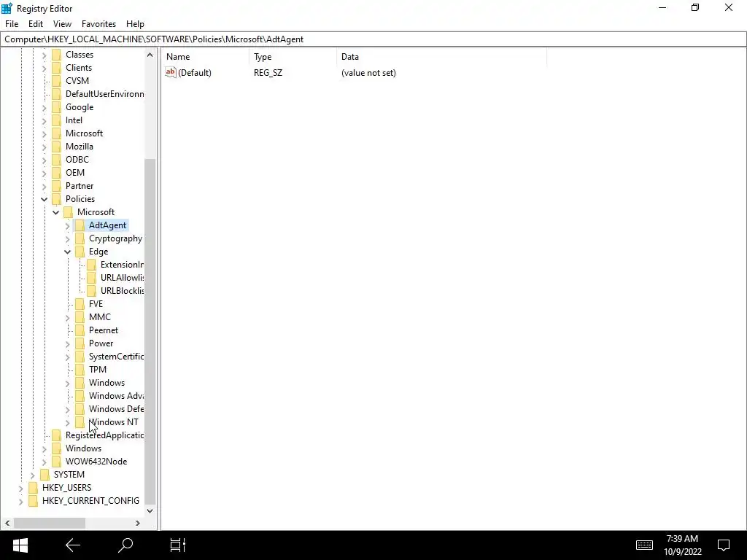Select the DefaultUserEnvironment key
This screenshot has width=747, height=560.
point(105,94)
